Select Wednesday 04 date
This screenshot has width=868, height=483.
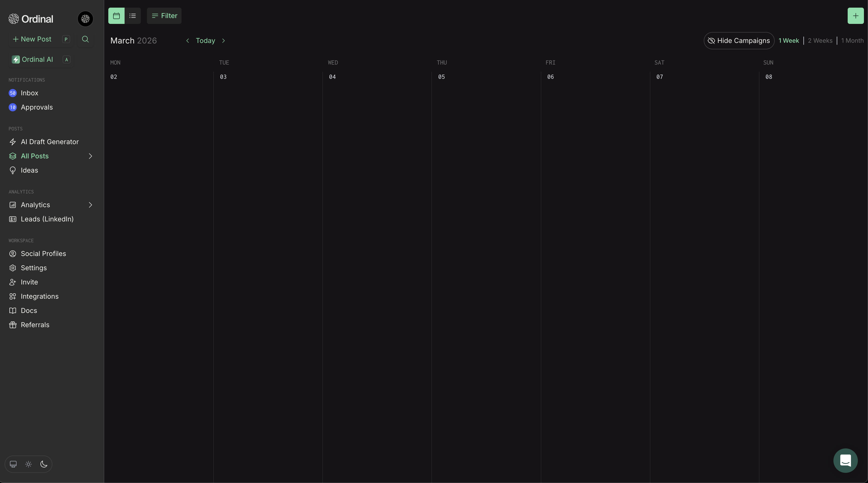(332, 77)
